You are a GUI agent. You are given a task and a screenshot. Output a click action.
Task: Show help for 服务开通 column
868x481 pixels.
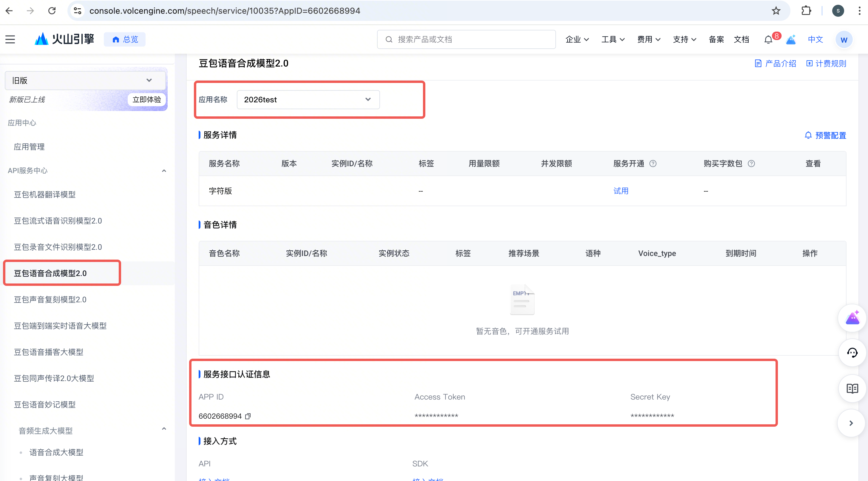tap(653, 164)
